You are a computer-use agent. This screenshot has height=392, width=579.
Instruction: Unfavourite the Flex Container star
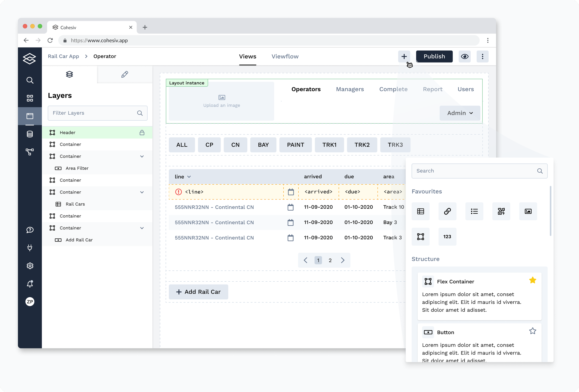pyautogui.click(x=532, y=280)
